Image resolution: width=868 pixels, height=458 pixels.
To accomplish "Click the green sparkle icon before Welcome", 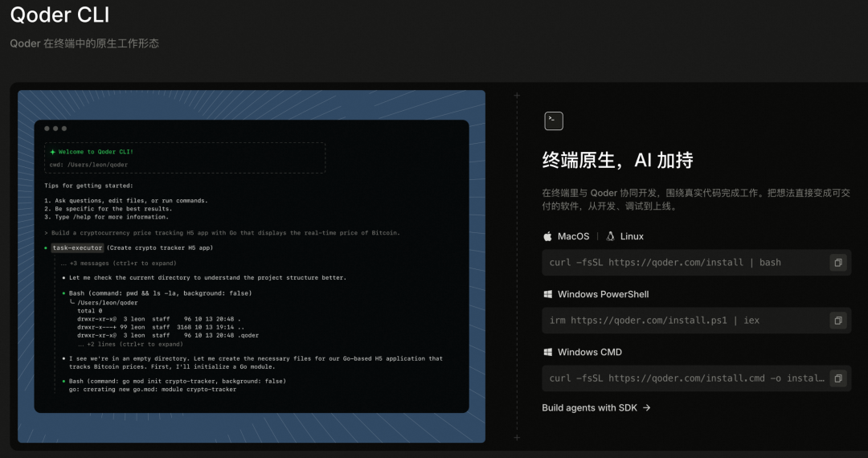I will (x=52, y=152).
